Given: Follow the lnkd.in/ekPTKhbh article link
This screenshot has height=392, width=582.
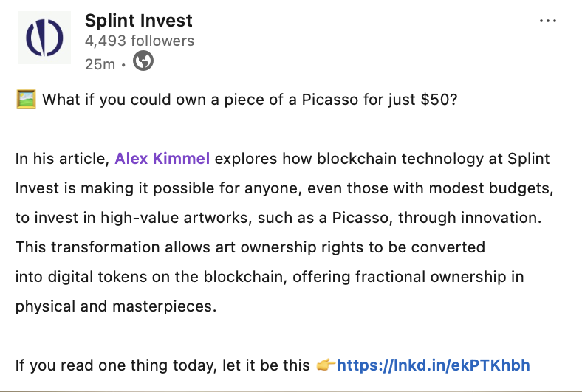Looking at the screenshot, I should pos(433,365).
